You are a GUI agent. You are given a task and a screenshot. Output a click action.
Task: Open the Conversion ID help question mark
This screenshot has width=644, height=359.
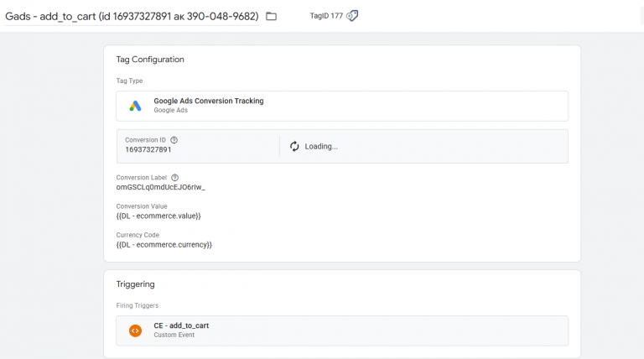pyautogui.click(x=174, y=140)
